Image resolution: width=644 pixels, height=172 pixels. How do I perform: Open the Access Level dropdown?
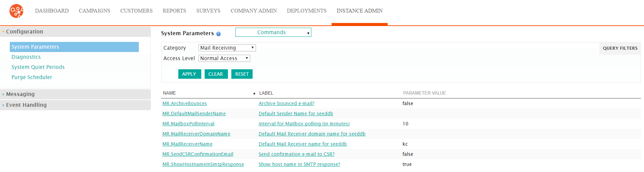pyautogui.click(x=224, y=58)
